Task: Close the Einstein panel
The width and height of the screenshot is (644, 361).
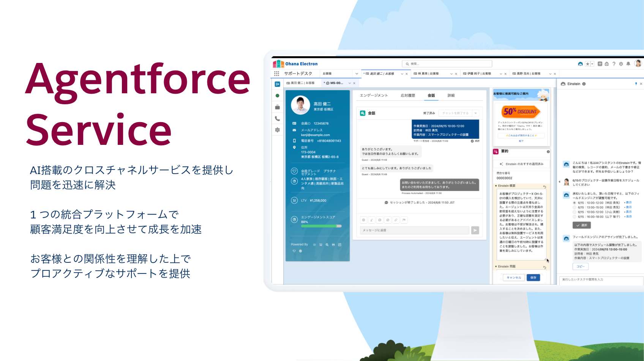Action: tap(641, 84)
